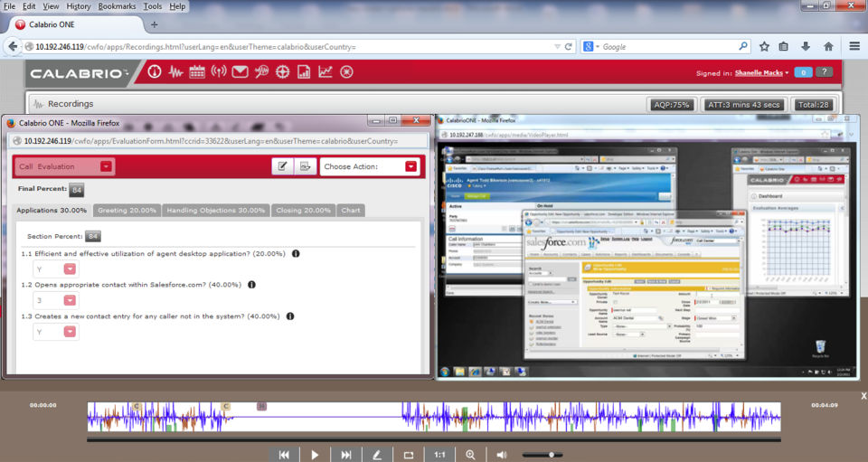Open the asterisk administration icon

[x=346, y=72]
